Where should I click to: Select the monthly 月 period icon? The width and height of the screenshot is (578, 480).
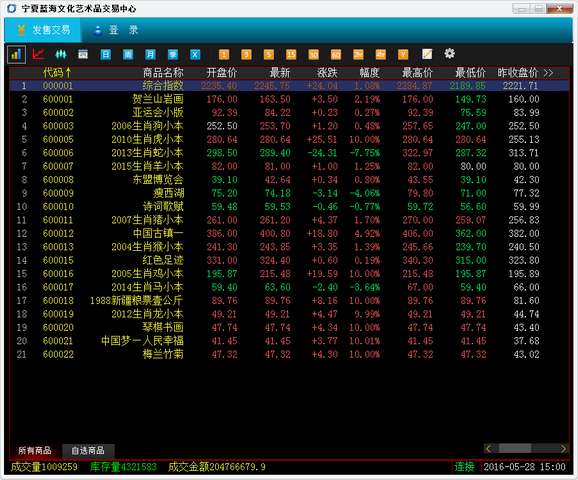[150, 55]
